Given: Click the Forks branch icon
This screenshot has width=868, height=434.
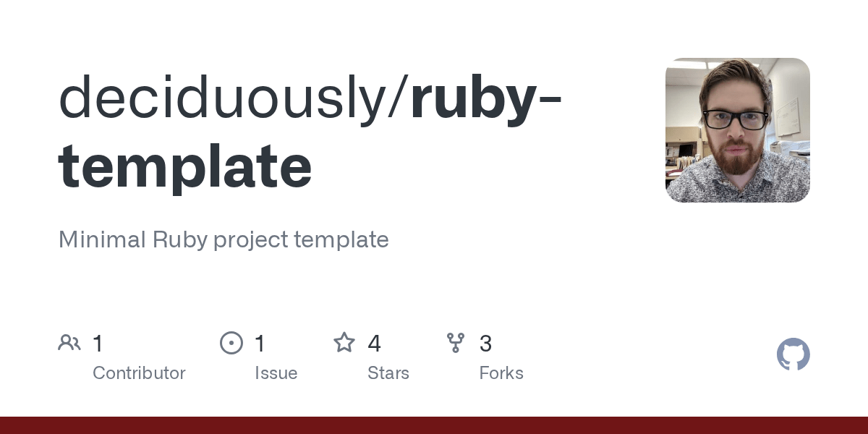Looking at the screenshot, I should click(456, 343).
